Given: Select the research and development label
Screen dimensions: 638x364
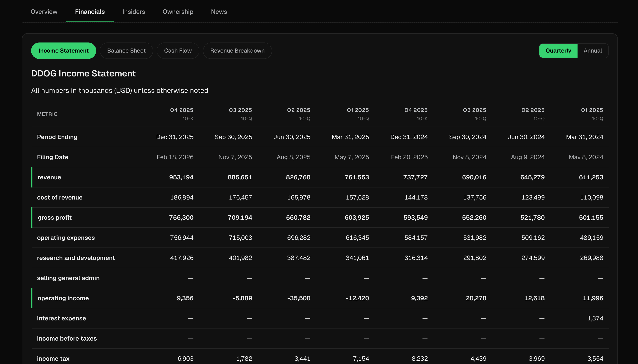Looking at the screenshot, I should click(x=76, y=258).
